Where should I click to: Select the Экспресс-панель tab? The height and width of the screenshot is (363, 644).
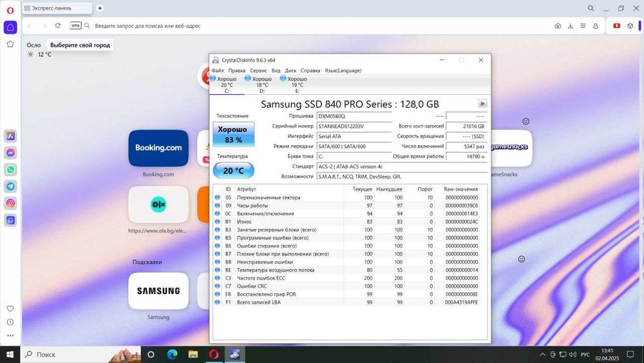pyautogui.click(x=57, y=8)
